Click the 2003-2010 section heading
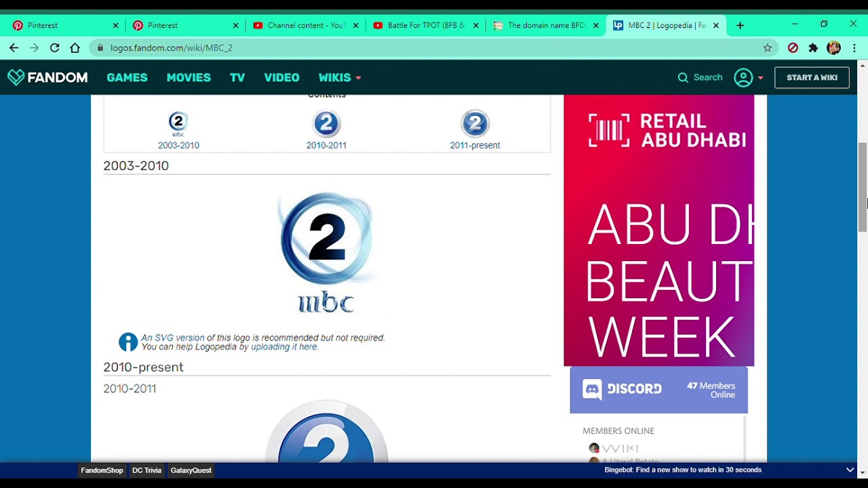 click(x=136, y=165)
